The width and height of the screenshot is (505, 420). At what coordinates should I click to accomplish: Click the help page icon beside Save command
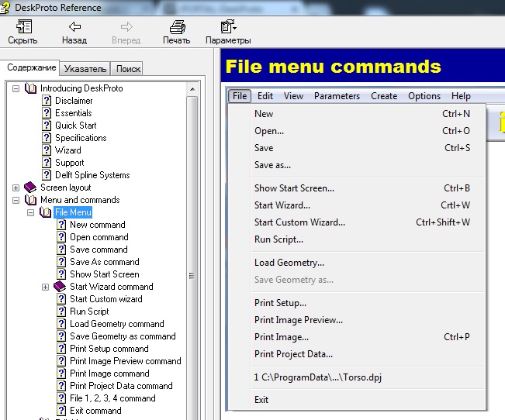(x=61, y=250)
